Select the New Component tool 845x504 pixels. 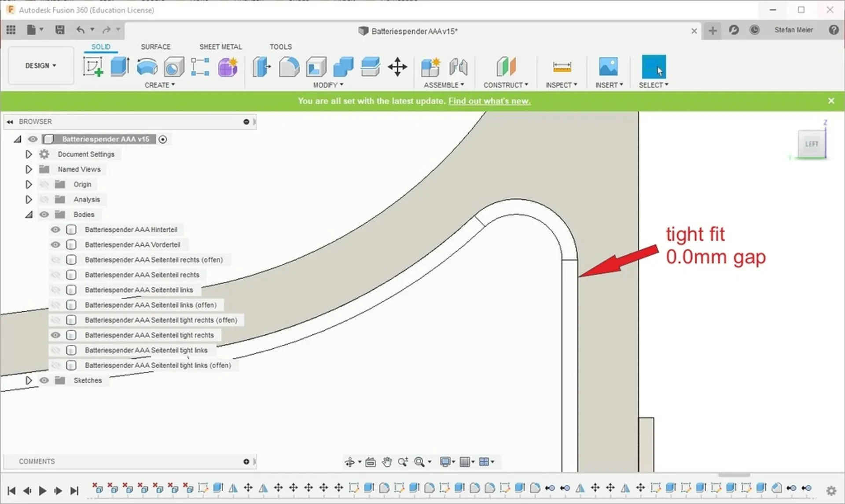(x=430, y=67)
